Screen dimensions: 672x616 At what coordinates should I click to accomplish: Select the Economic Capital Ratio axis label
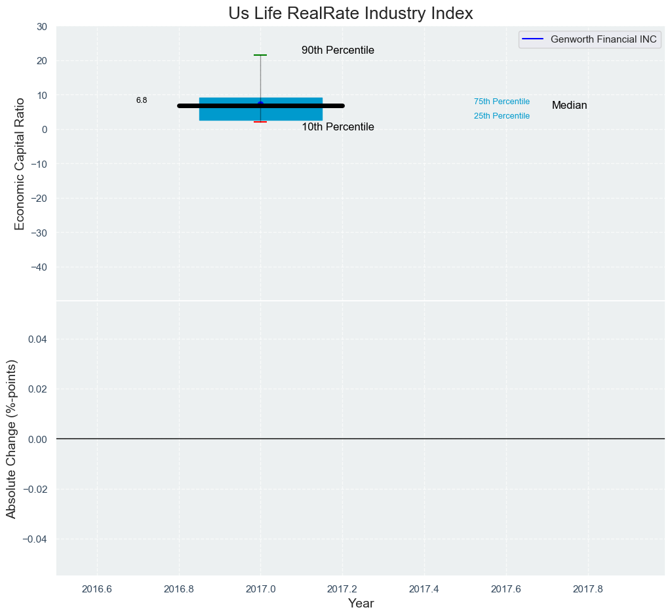[x=20, y=163]
